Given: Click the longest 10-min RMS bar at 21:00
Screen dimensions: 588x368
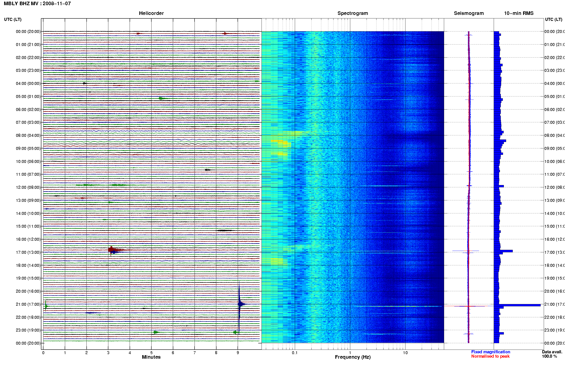Looking at the screenshot, I should tap(517, 305).
